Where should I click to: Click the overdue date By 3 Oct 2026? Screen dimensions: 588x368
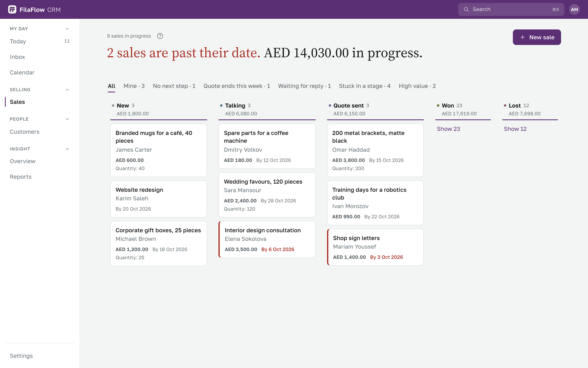coord(386,257)
